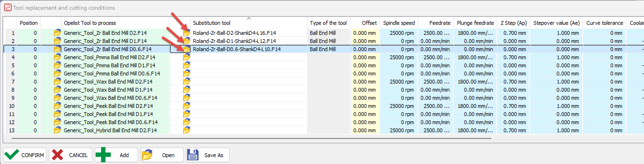This screenshot has width=644, height=164.
Task: Click Generic_Tool_Hybrid Ball End Mill D2.F14 text
Action: click(x=110, y=130)
